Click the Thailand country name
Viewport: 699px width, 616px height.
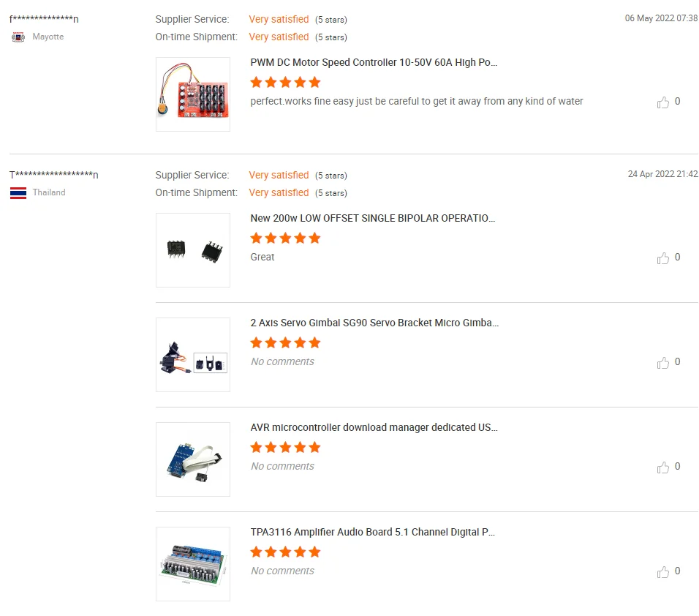click(49, 193)
